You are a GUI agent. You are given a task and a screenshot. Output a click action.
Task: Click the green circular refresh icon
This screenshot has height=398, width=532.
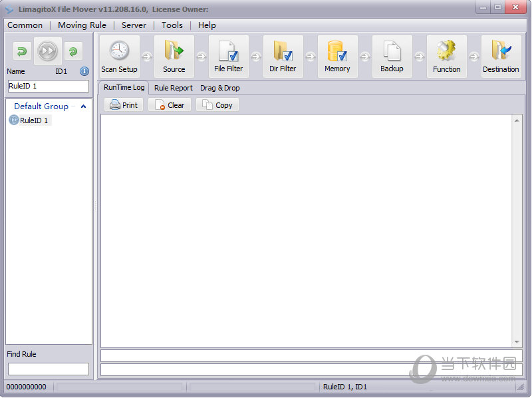click(x=73, y=51)
